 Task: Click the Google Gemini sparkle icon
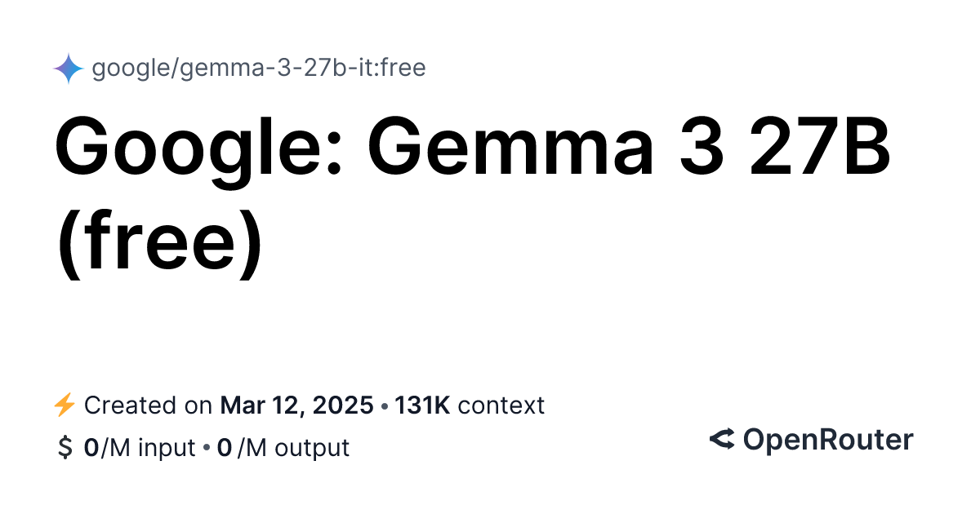click(x=69, y=69)
